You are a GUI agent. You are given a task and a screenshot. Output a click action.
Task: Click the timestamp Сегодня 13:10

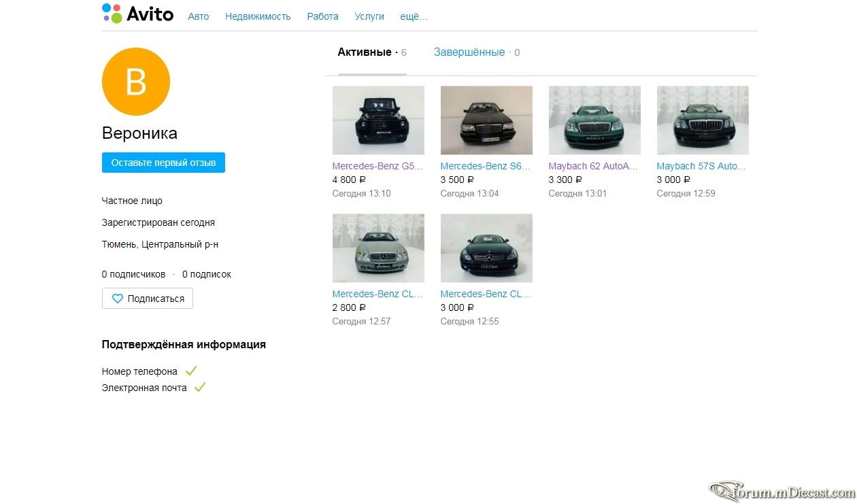[361, 193]
